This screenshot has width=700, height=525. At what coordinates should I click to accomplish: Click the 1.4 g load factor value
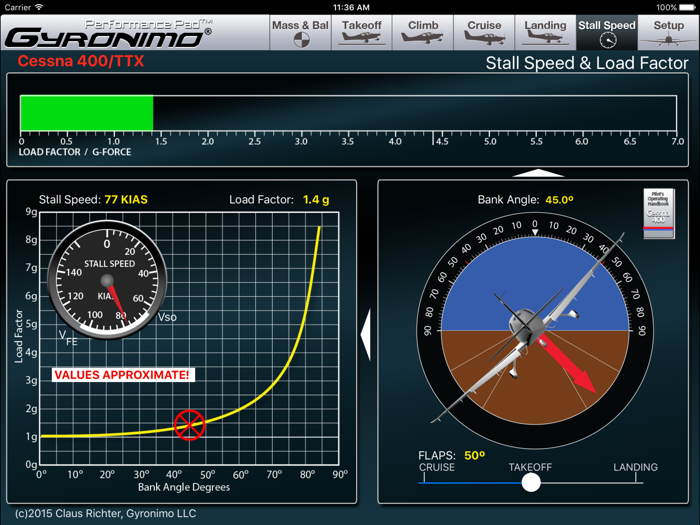click(316, 200)
